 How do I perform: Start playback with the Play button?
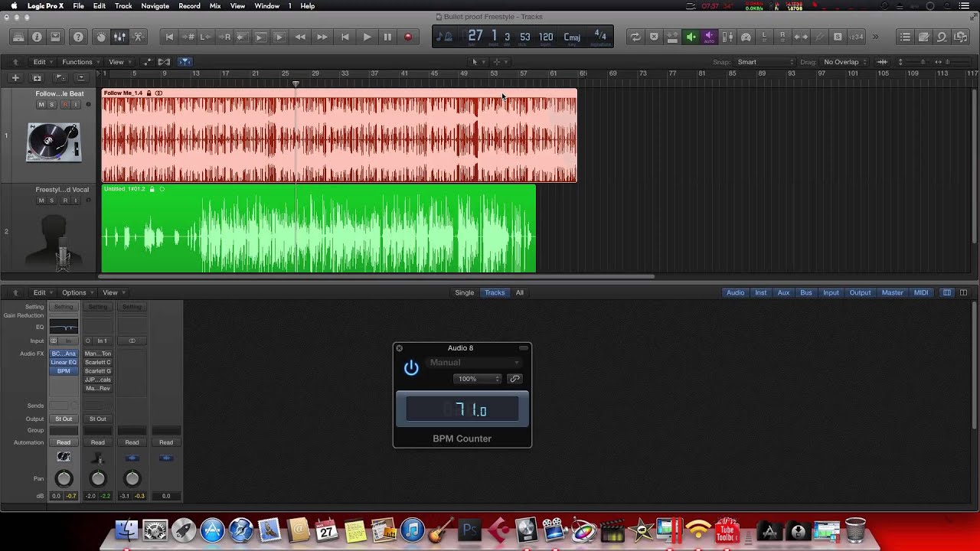367,37
